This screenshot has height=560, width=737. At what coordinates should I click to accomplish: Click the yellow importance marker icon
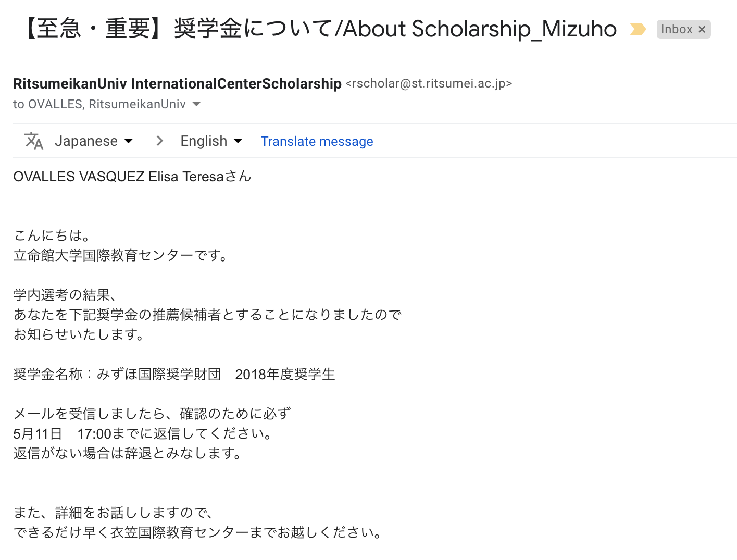tap(638, 29)
